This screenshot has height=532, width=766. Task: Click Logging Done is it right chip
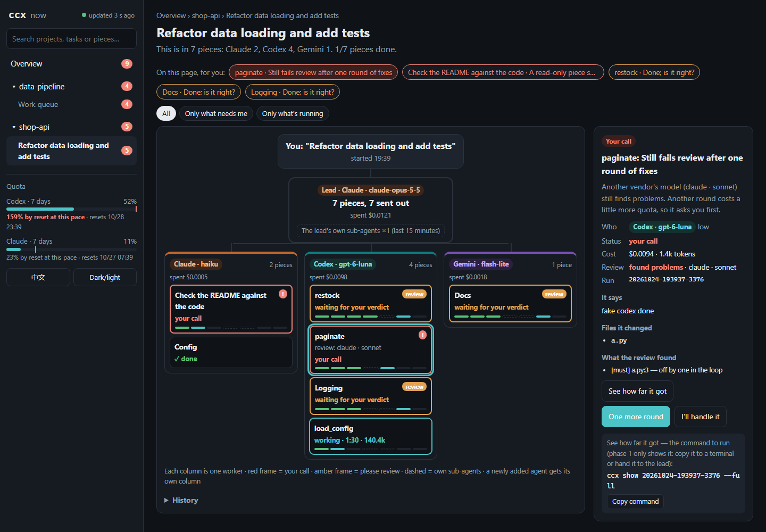(293, 92)
